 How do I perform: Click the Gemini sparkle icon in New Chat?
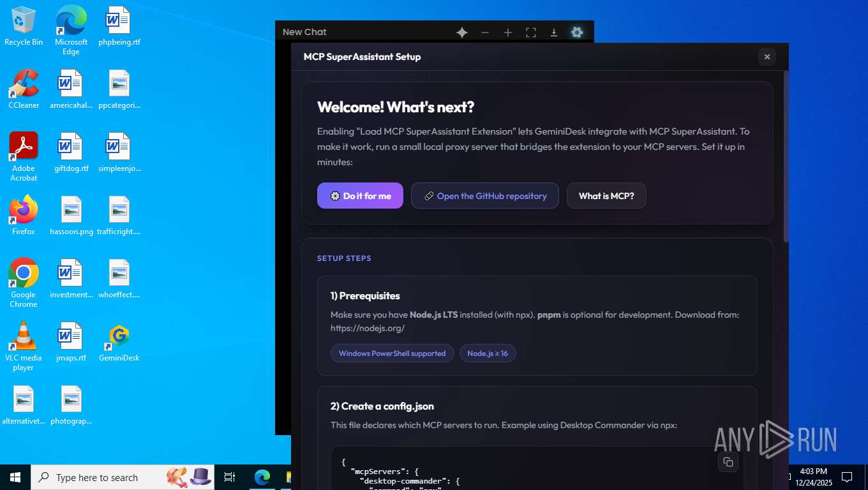[x=462, y=33]
